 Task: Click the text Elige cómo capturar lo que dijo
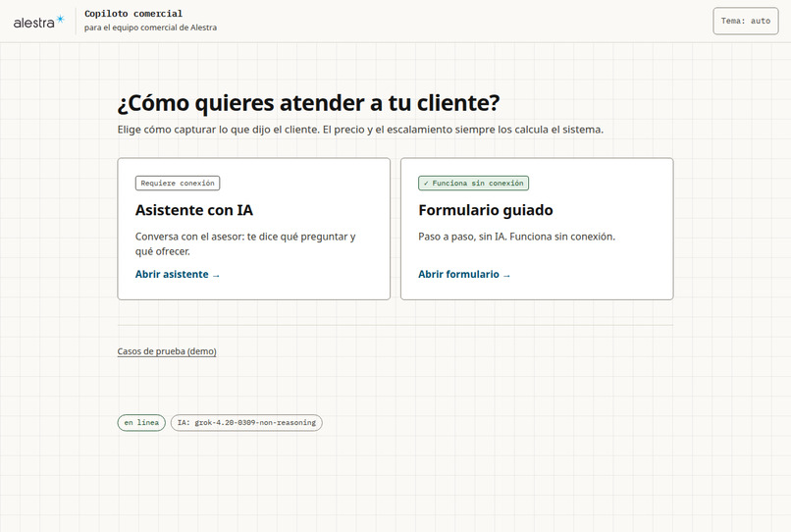[x=360, y=130]
